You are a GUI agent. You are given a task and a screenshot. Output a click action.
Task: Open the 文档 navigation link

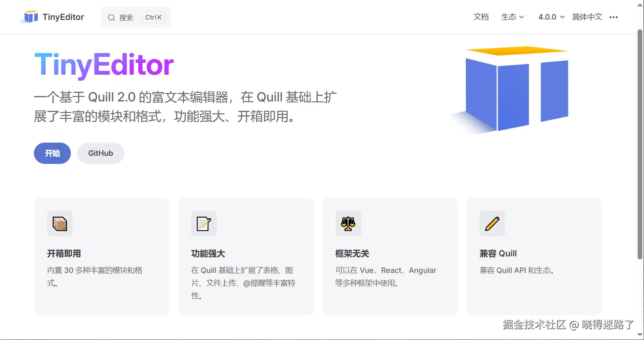(481, 17)
